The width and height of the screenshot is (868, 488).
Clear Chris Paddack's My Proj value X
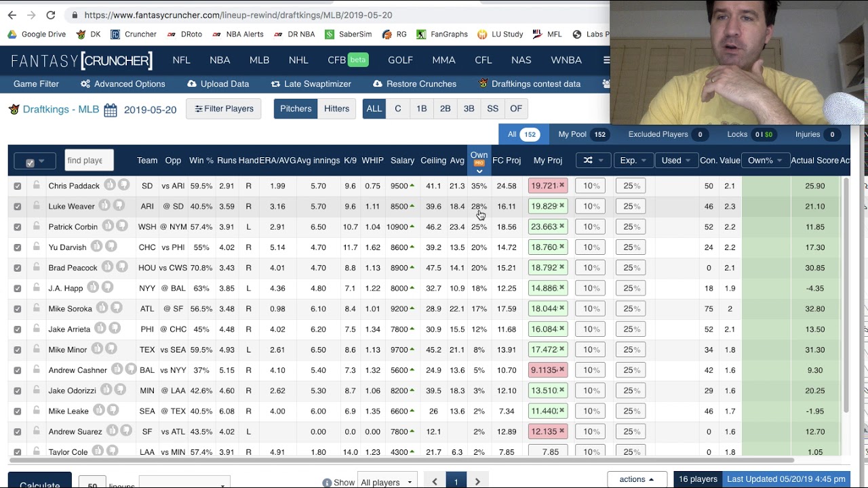point(561,185)
